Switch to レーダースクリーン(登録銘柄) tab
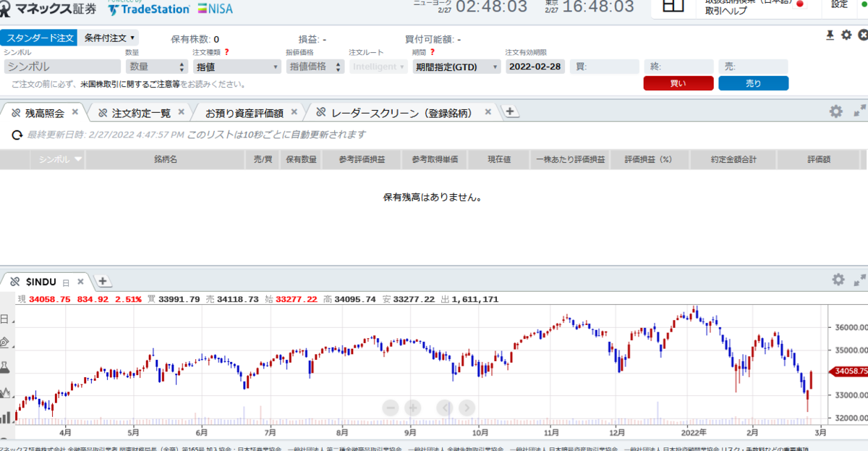 click(401, 113)
